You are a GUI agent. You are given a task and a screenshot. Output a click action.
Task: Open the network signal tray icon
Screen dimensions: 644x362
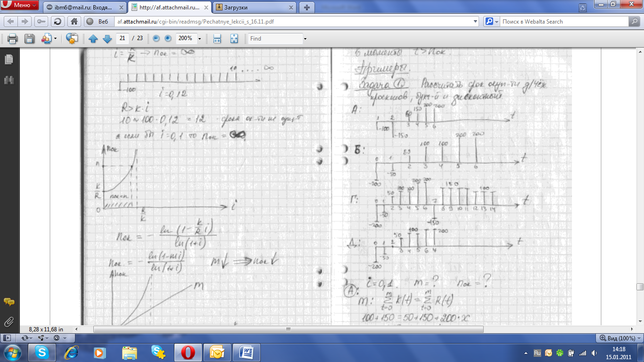click(582, 353)
